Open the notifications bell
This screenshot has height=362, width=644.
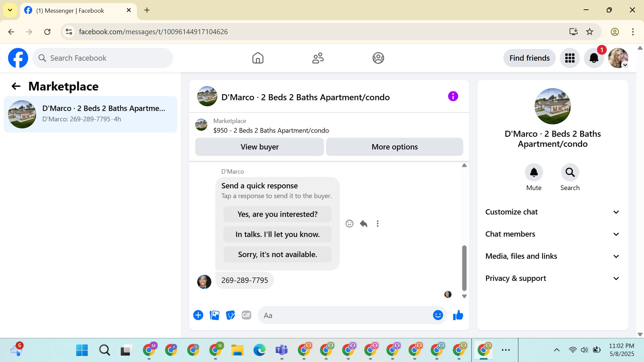pos(594,58)
